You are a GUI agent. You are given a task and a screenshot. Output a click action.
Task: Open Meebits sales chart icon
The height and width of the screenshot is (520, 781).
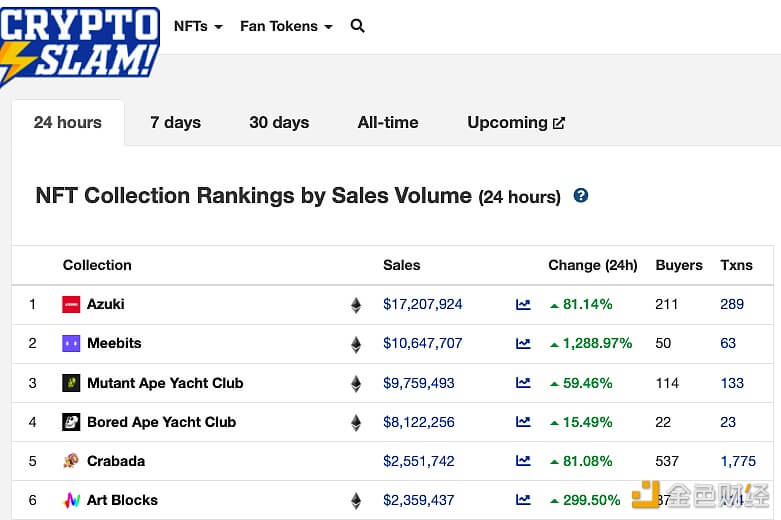(x=523, y=343)
